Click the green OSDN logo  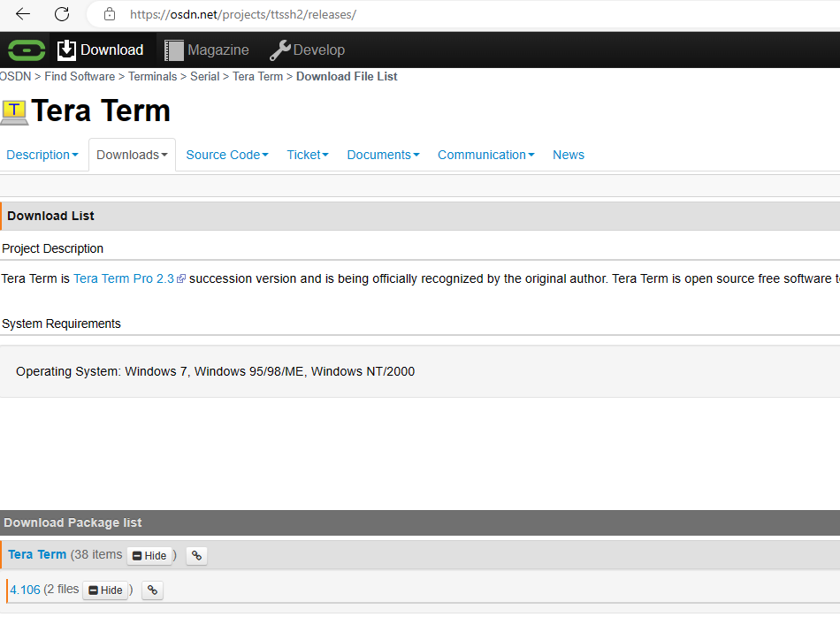coord(27,50)
